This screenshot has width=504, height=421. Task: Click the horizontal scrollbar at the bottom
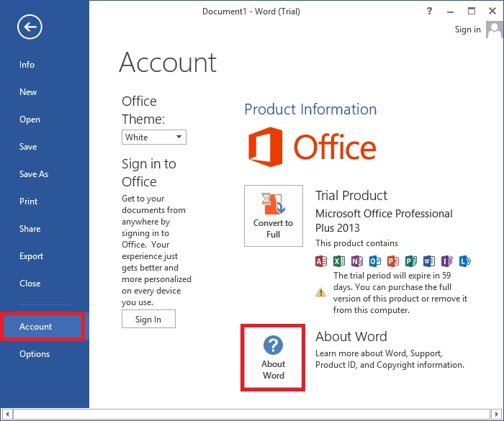252,415
